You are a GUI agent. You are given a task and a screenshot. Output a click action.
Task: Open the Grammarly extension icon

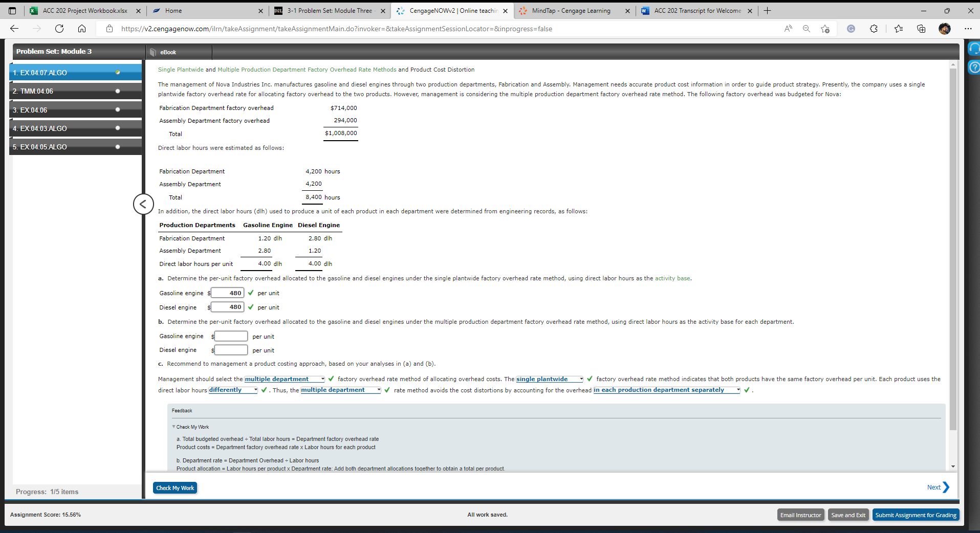pyautogui.click(x=851, y=29)
